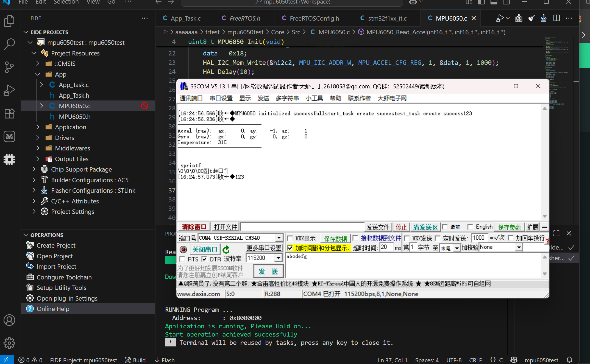The height and width of the screenshot is (364, 590).
Task: Select Online Help in Operations
Action: tap(88, 309)
